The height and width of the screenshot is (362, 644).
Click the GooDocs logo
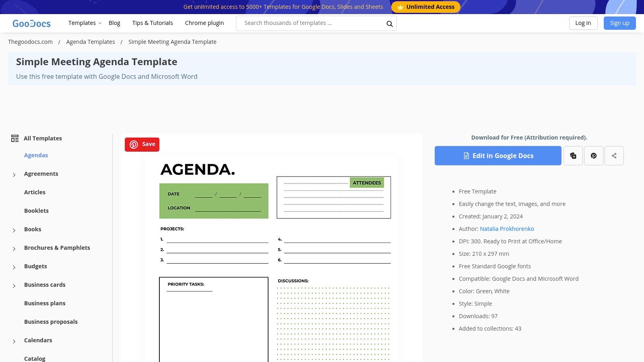pos(31,23)
